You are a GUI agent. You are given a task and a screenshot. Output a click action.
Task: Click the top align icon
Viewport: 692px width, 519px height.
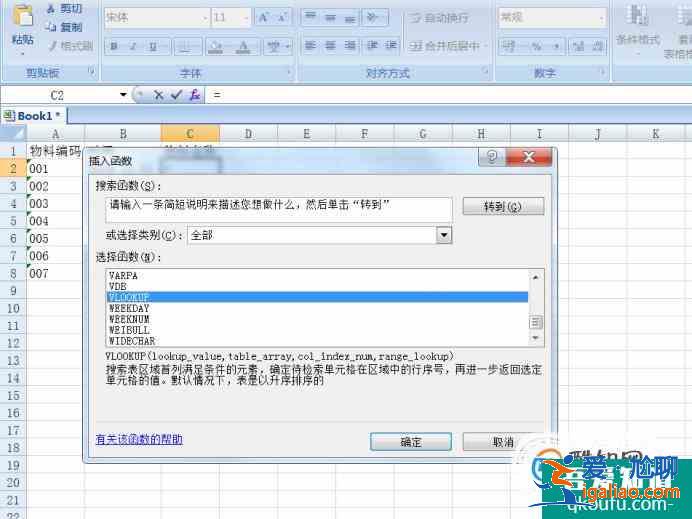[310, 17]
